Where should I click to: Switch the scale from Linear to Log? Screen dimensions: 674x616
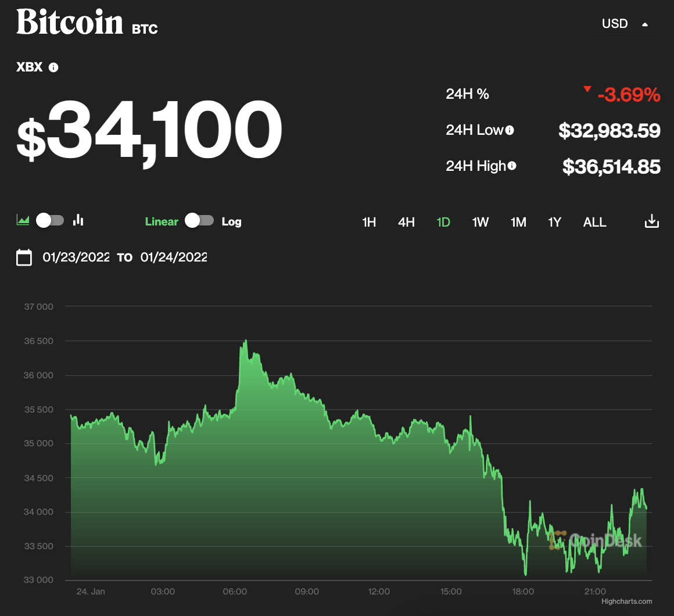pos(199,221)
